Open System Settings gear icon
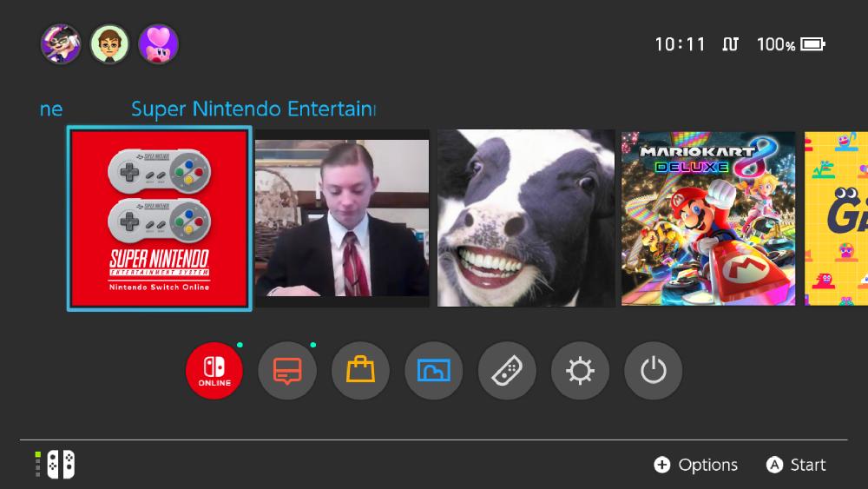This screenshot has height=489, width=868. 580,371
